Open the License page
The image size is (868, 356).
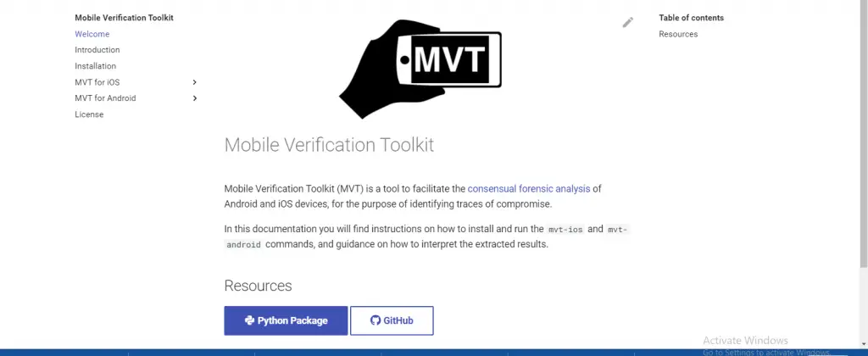pos(89,114)
